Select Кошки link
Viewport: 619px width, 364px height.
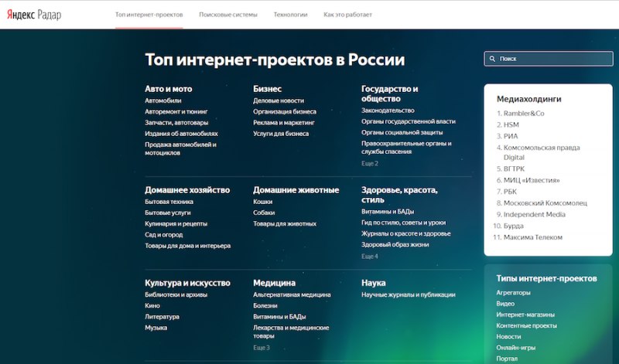[x=262, y=202]
